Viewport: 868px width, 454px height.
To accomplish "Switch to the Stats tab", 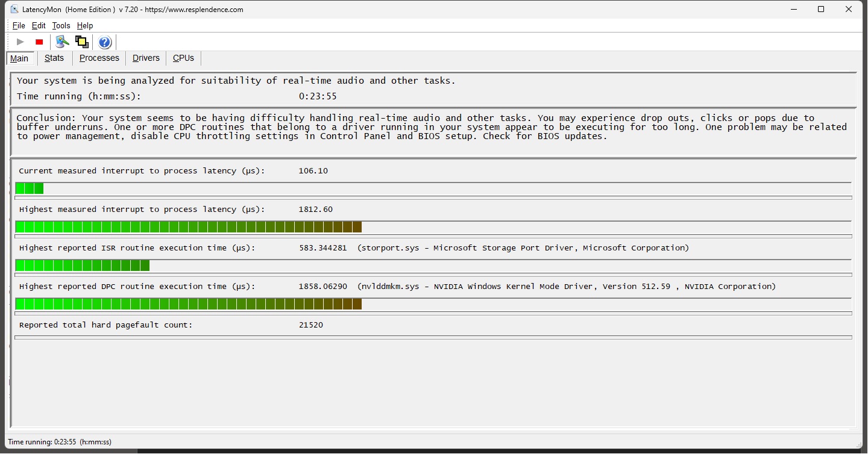I will point(54,58).
